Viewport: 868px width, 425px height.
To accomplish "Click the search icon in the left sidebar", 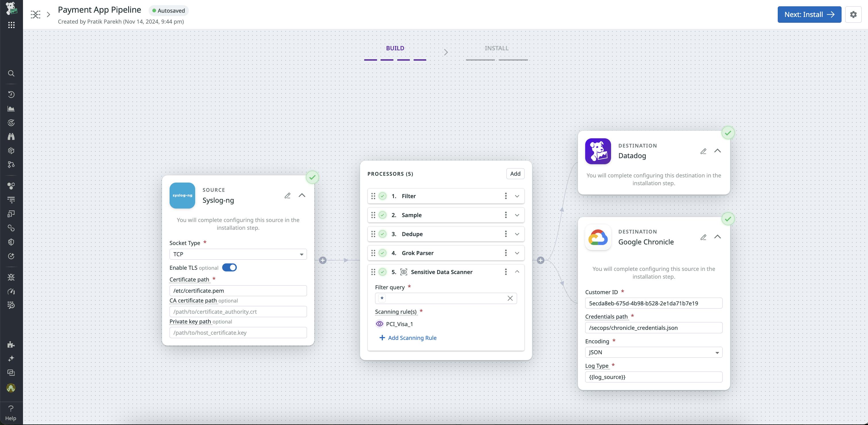I will (x=11, y=74).
